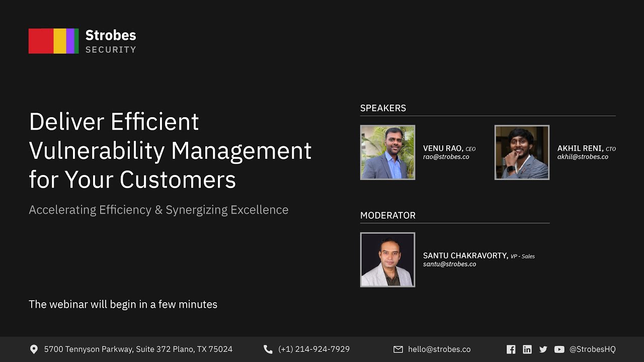
Task: Open the Twitter icon link
Action: click(x=543, y=349)
